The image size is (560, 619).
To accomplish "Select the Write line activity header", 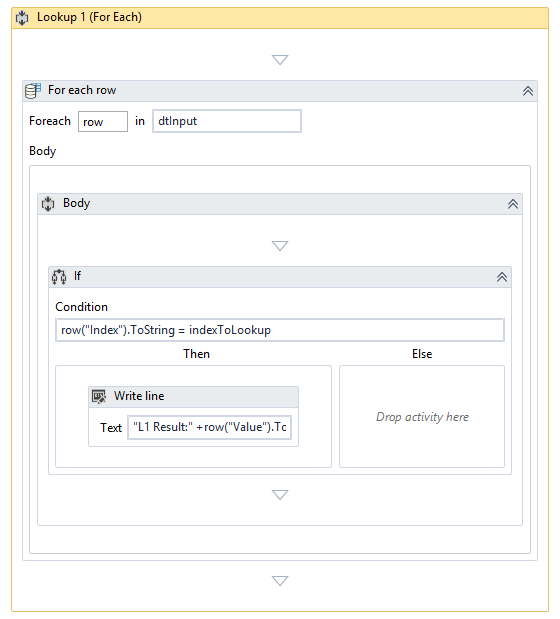I will (x=193, y=397).
